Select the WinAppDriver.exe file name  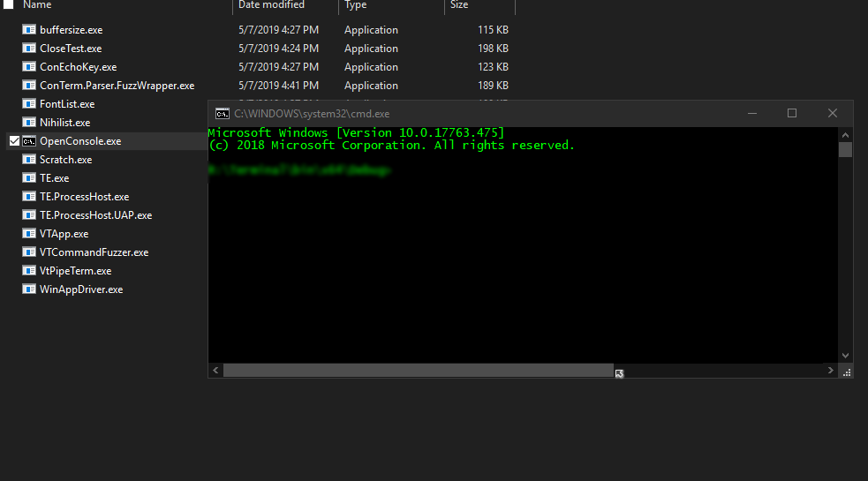[81, 289]
